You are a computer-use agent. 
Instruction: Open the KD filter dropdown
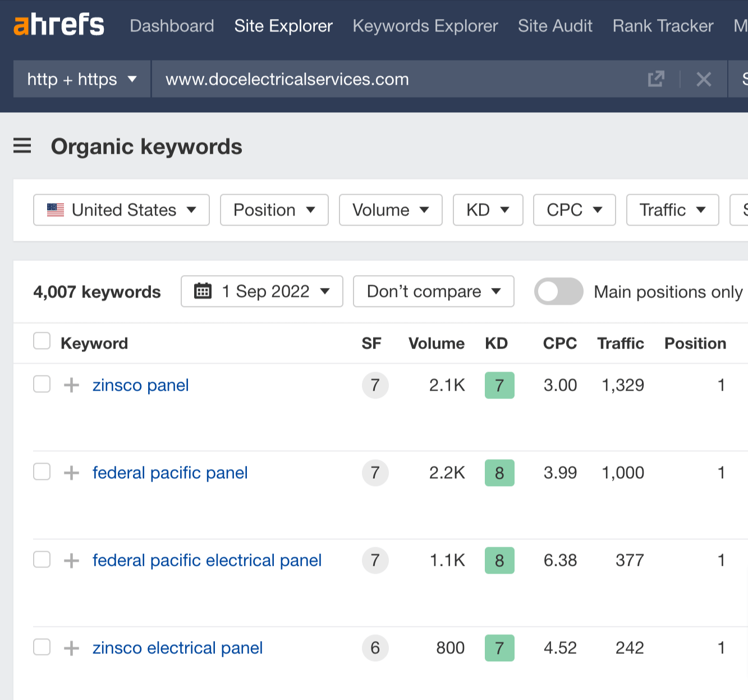tap(488, 209)
